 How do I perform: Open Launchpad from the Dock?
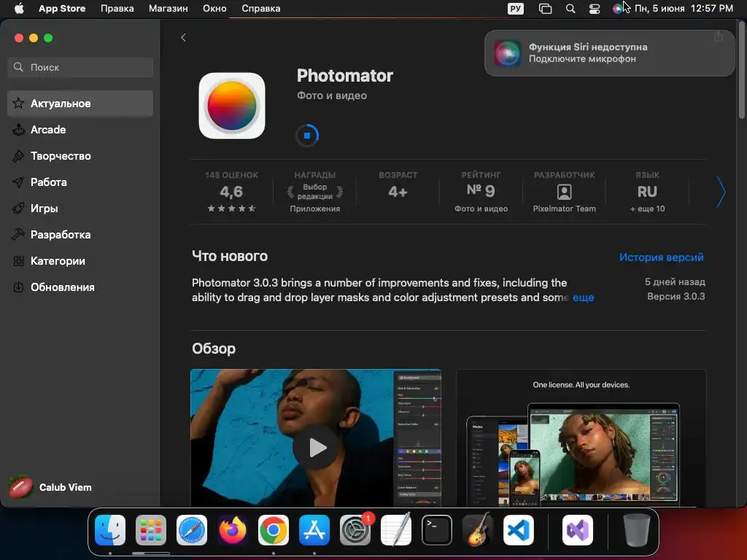pos(151,530)
